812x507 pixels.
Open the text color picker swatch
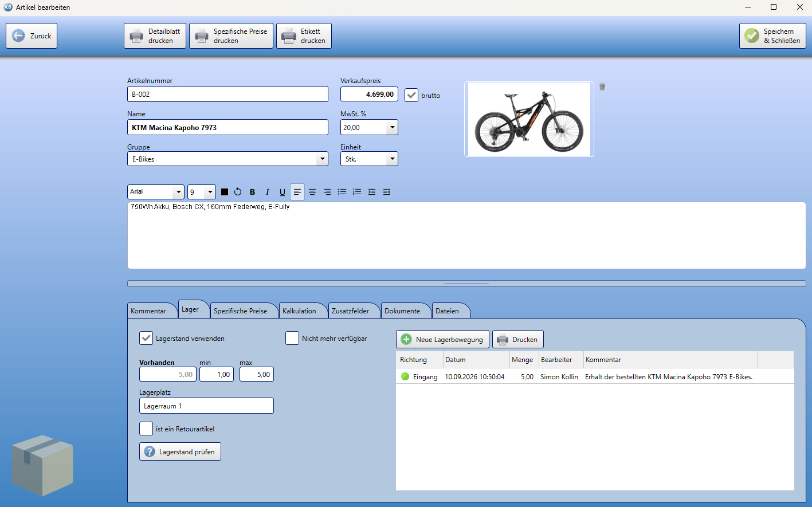[225, 192]
